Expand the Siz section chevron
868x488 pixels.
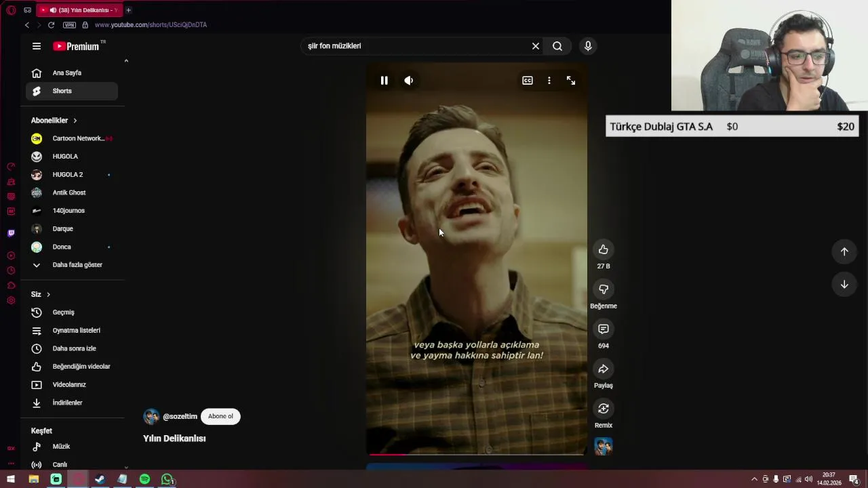[48, 294]
